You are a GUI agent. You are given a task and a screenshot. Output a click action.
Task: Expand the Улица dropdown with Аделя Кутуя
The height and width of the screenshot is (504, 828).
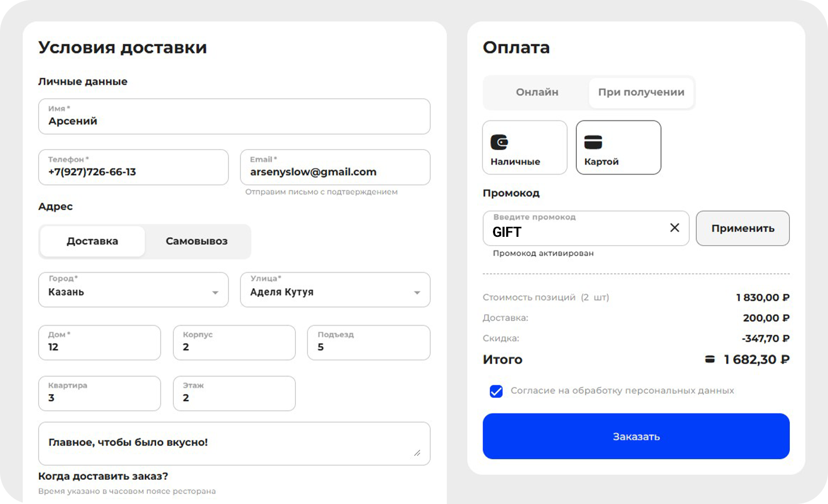point(335,290)
